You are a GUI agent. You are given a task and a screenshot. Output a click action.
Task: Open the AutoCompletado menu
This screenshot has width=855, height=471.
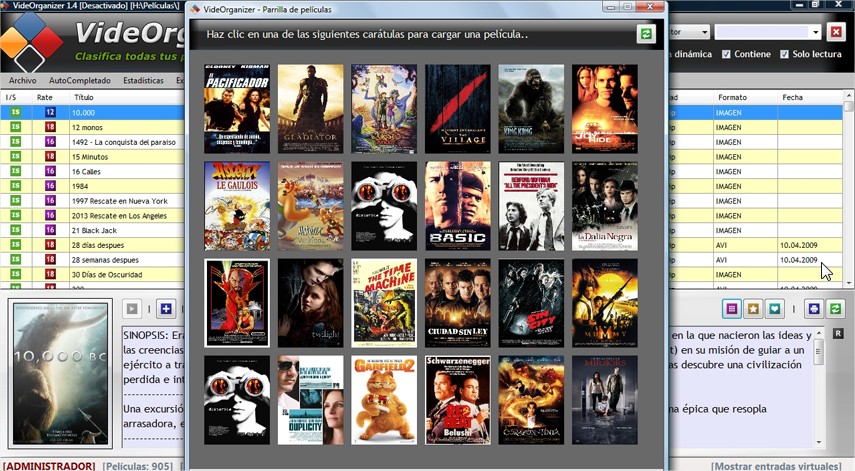[x=80, y=80]
